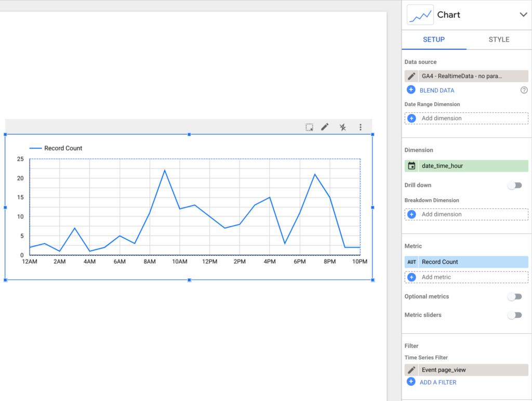Click Record Count legend label in chart
Screen dimensions: 532x401
coord(63,148)
